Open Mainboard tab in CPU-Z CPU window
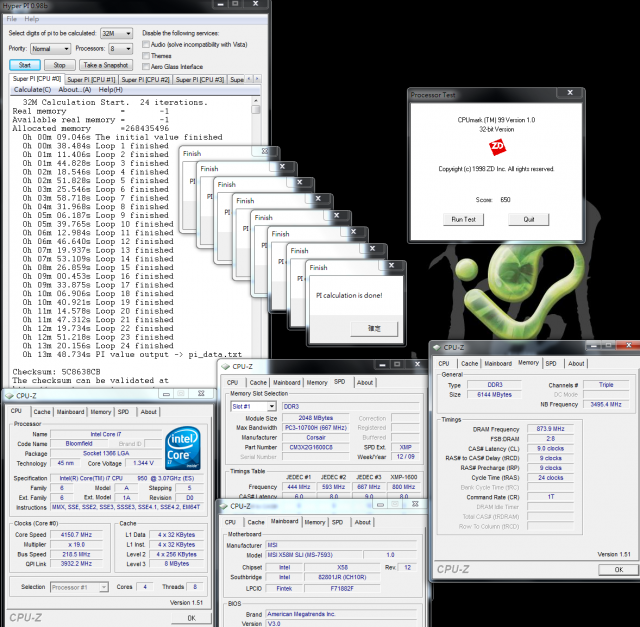The height and width of the screenshot is (627, 640). coord(70,412)
